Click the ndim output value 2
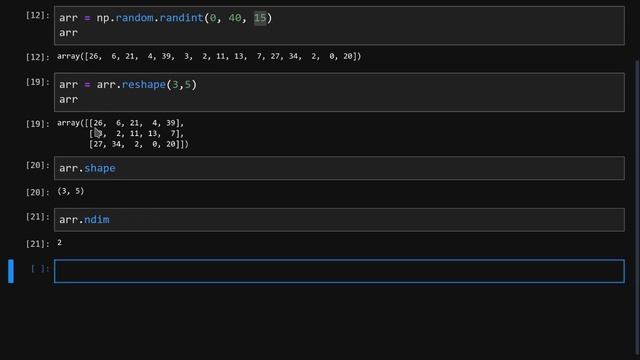This screenshot has height=360, width=640. click(60, 243)
